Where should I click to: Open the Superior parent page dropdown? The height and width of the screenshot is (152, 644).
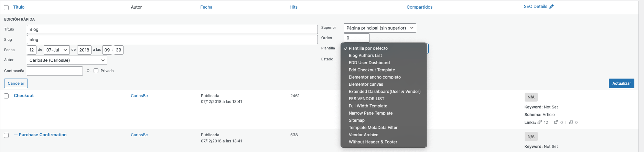click(380, 28)
